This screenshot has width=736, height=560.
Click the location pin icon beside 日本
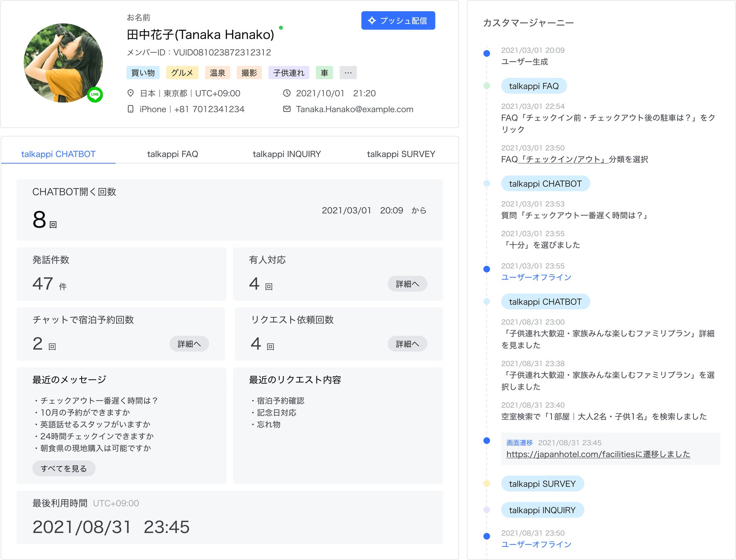click(x=131, y=93)
